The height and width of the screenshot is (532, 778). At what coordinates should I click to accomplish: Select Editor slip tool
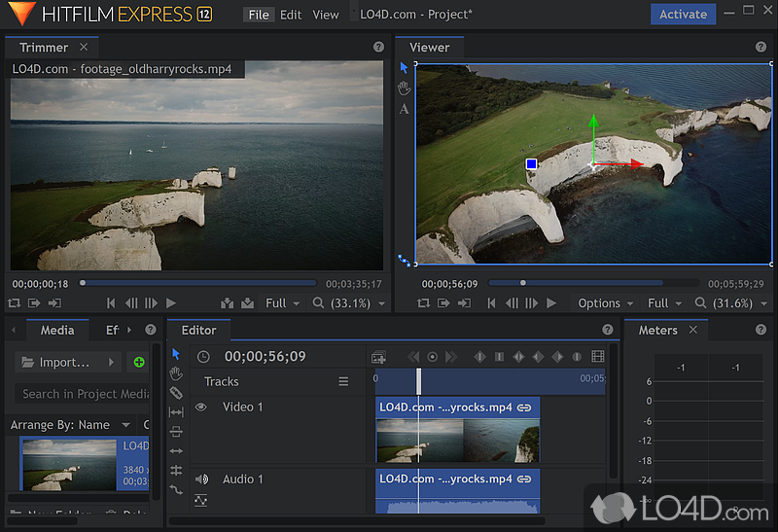[176, 412]
